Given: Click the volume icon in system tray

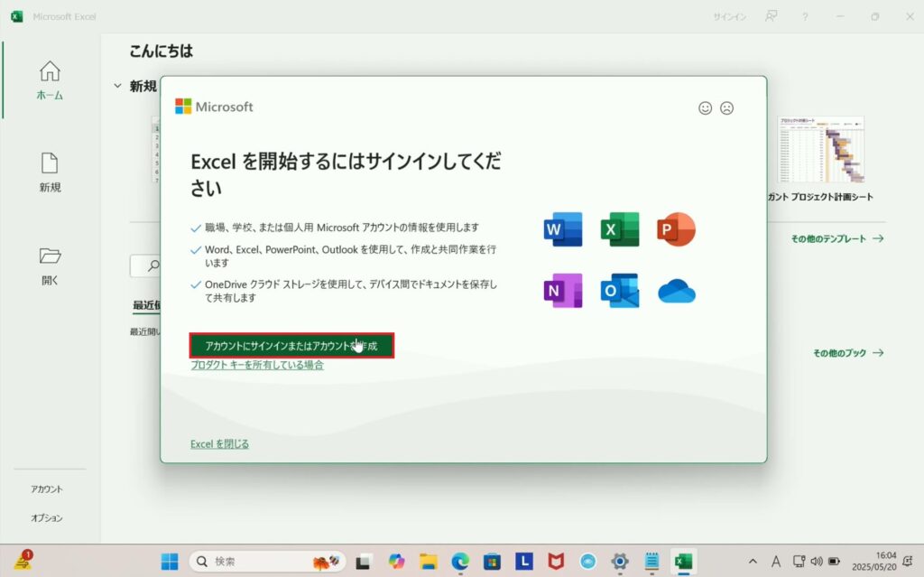Looking at the screenshot, I should [x=816, y=561].
